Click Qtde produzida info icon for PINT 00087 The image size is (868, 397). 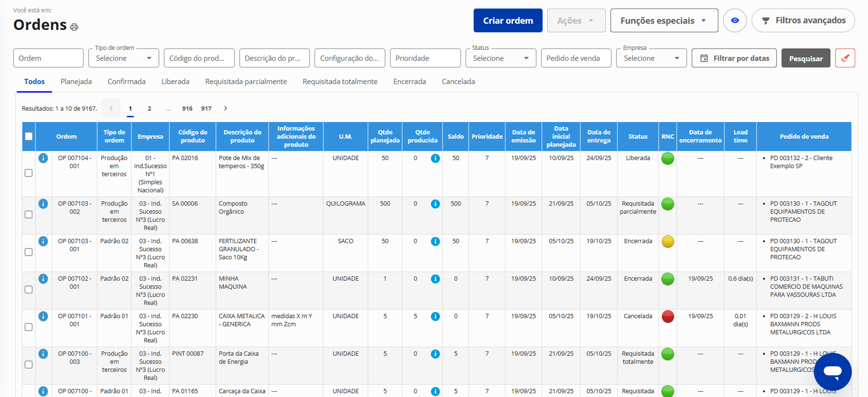(435, 354)
